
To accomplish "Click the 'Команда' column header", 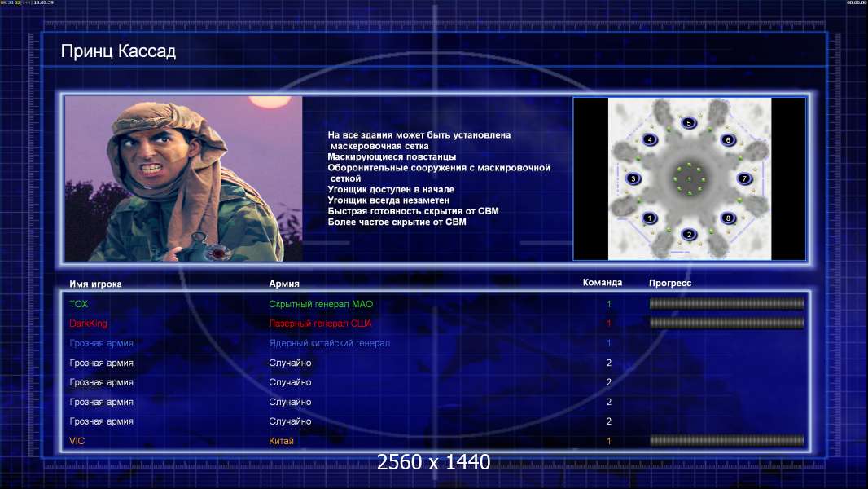I will pyautogui.click(x=603, y=283).
